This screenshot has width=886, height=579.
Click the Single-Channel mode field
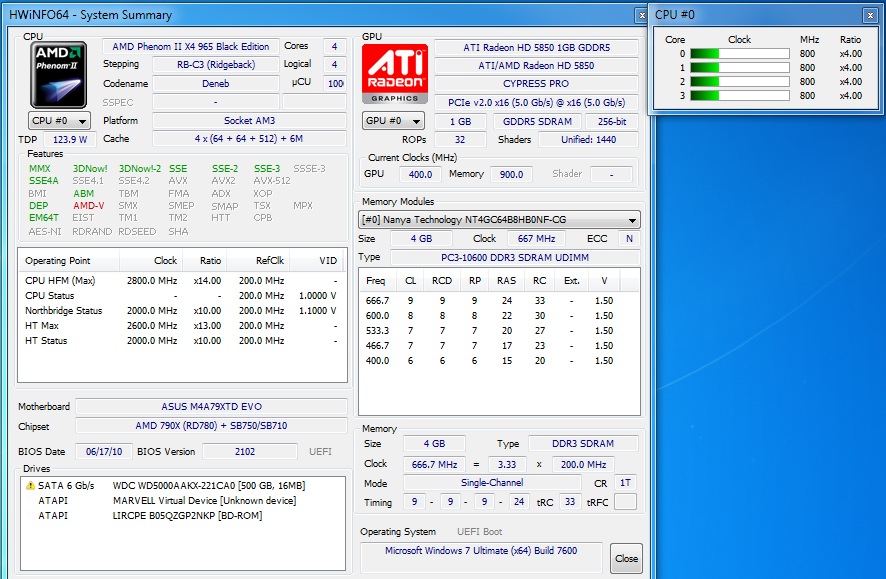coord(492,482)
